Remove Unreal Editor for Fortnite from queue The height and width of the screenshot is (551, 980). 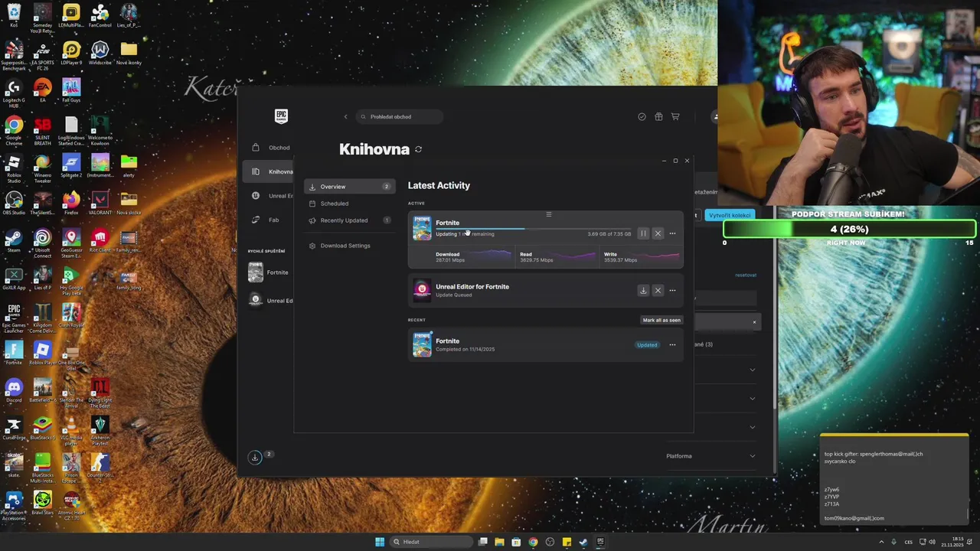(658, 290)
